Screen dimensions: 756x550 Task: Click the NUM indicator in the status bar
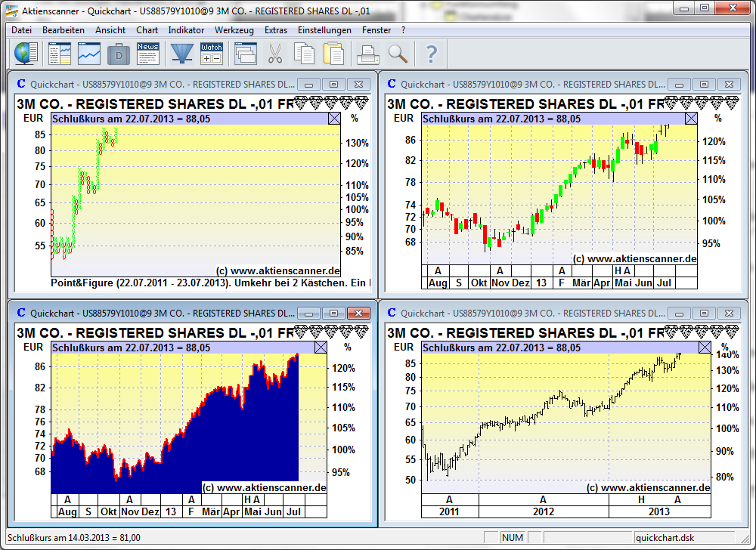pyautogui.click(x=512, y=537)
